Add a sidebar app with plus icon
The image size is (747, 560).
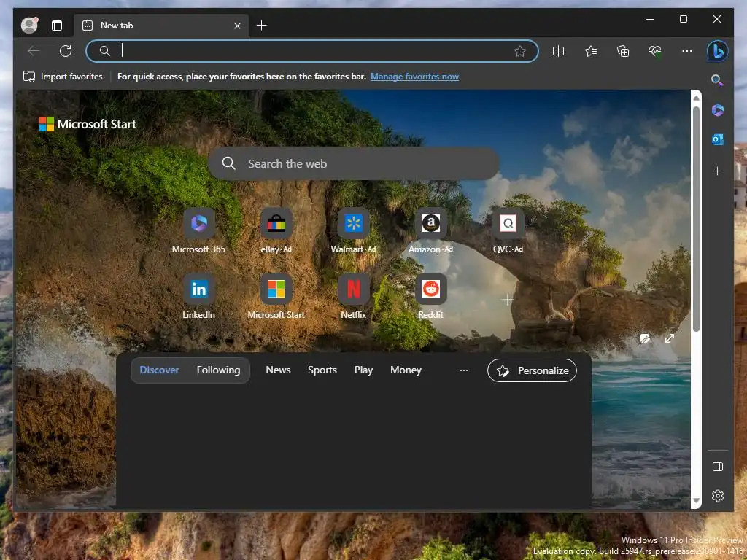[718, 171]
